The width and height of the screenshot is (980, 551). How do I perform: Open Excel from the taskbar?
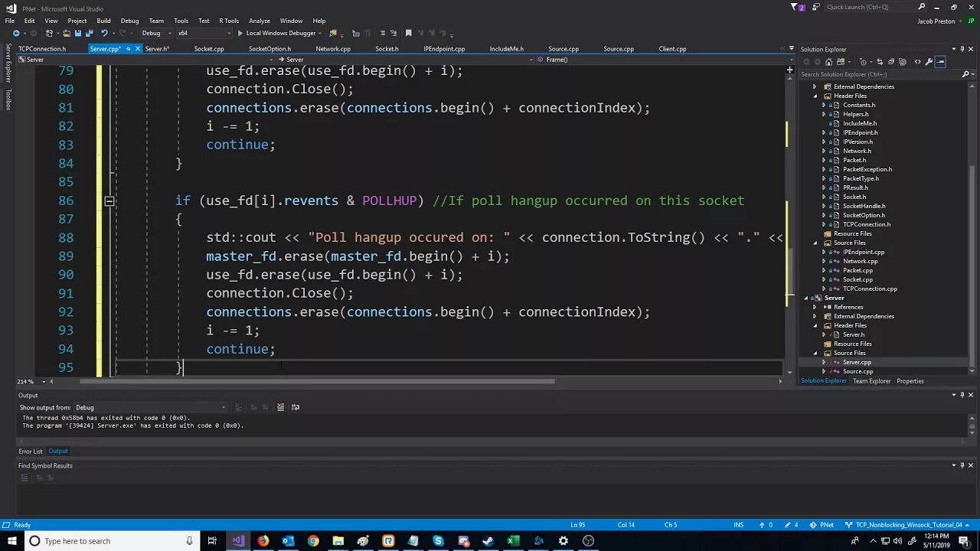(x=513, y=541)
